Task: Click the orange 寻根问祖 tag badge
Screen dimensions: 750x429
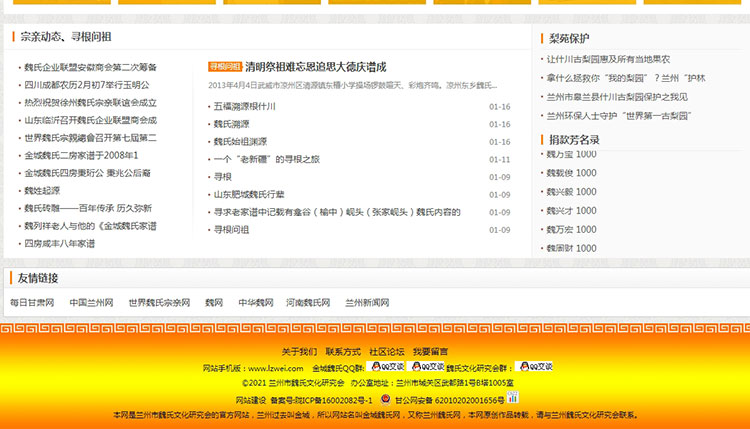Action: click(x=224, y=67)
